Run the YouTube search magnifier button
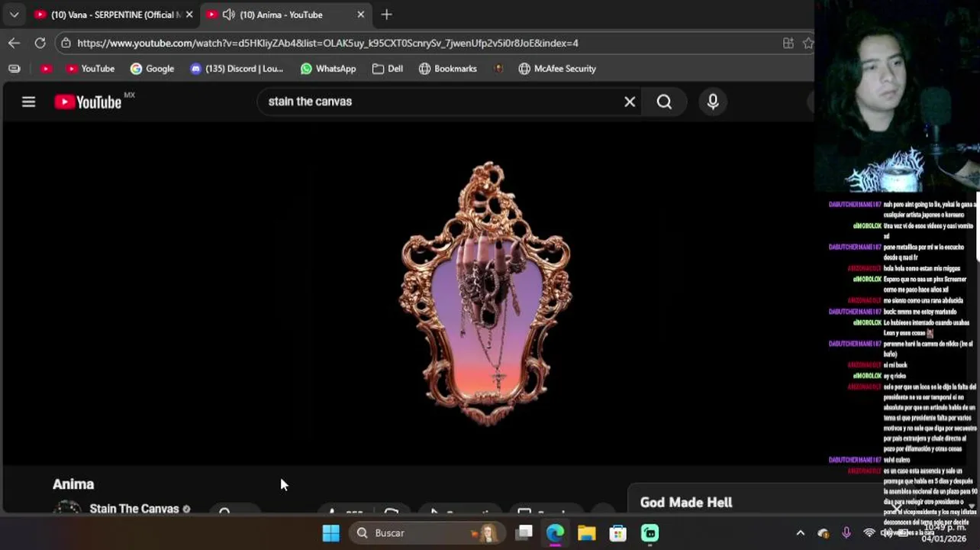980x550 pixels. pyautogui.click(x=664, y=102)
